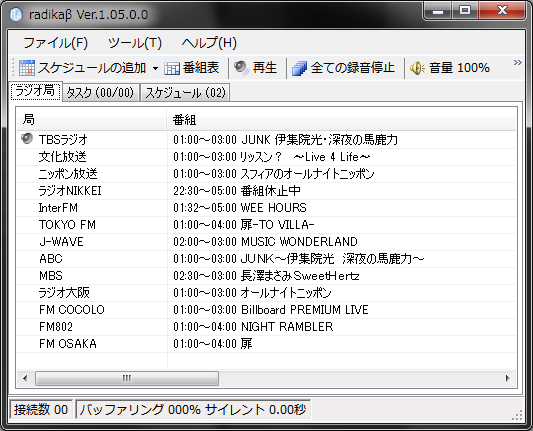533x431 pixels.
Task: Click the scrollbar left arrow
Action: [25, 378]
